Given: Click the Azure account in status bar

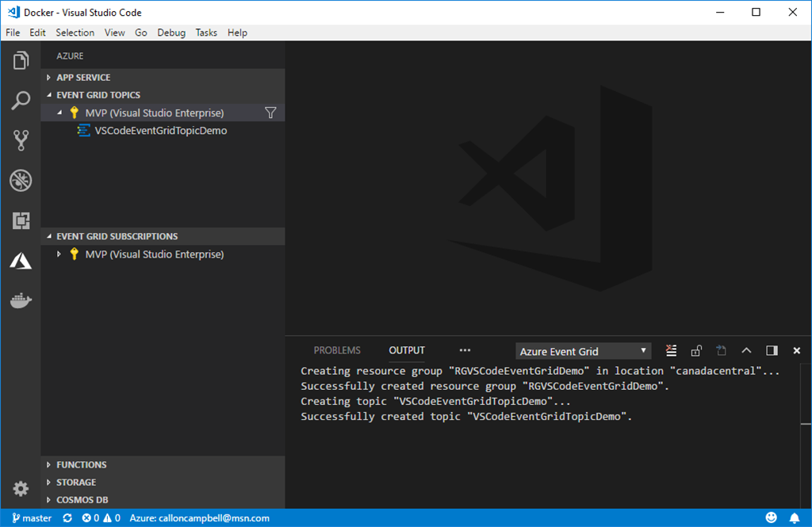Looking at the screenshot, I should point(199,518).
